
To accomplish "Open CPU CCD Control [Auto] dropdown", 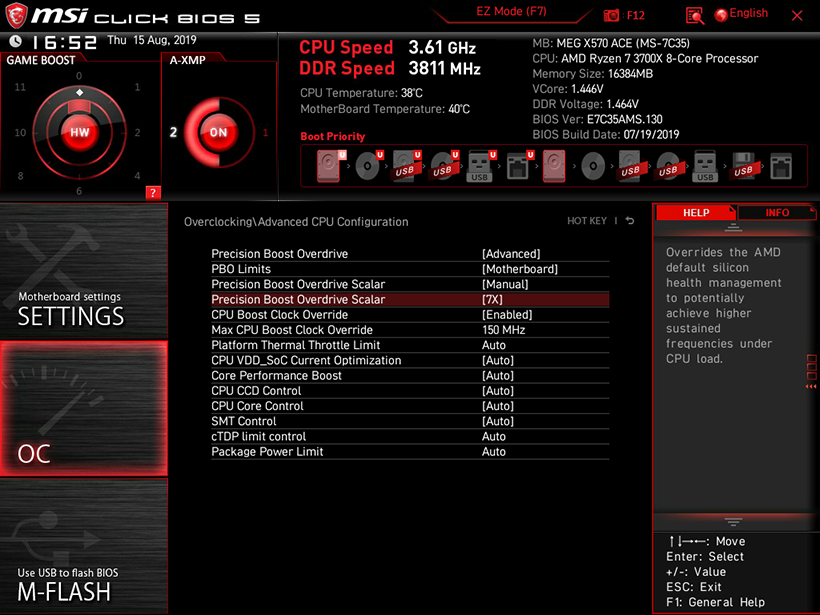I will point(498,391).
